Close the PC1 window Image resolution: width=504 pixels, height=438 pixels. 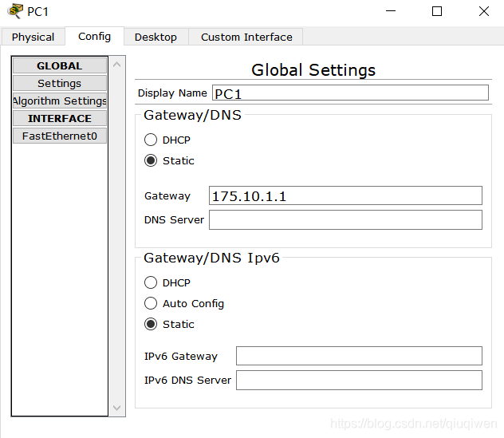click(x=484, y=11)
